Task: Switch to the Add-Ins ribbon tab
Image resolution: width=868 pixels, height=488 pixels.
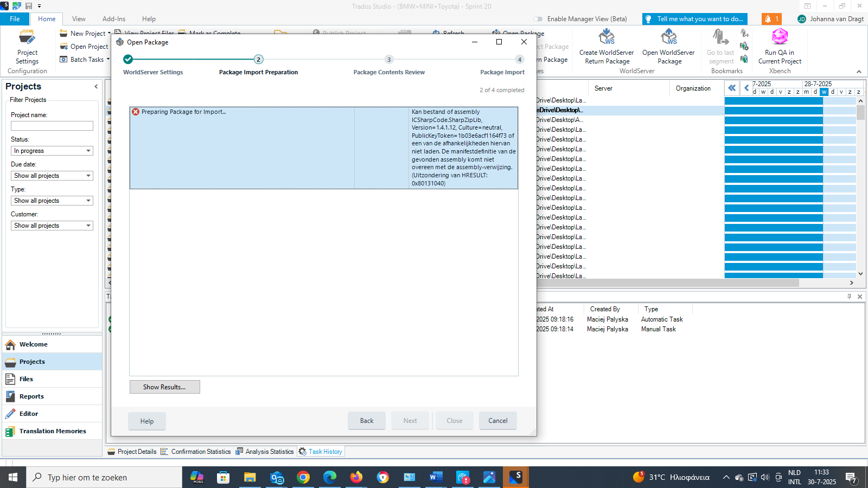Action: pyautogui.click(x=114, y=19)
